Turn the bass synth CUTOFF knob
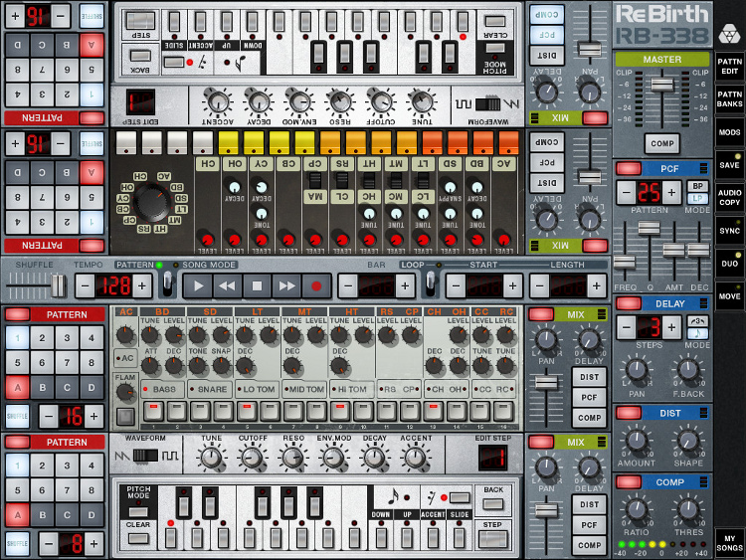Image resolution: width=746 pixels, height=560 pixels. point(253,458)
